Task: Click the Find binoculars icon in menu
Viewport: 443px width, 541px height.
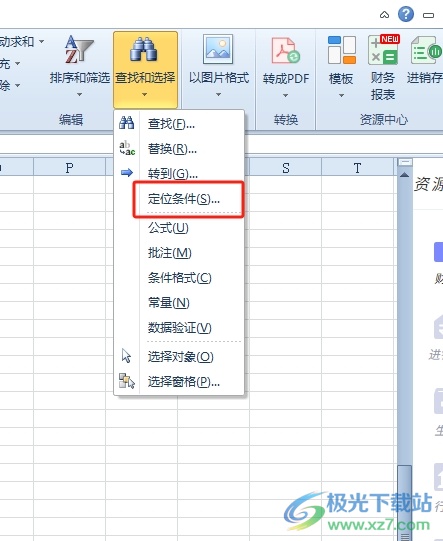Action: pos(126,122)
